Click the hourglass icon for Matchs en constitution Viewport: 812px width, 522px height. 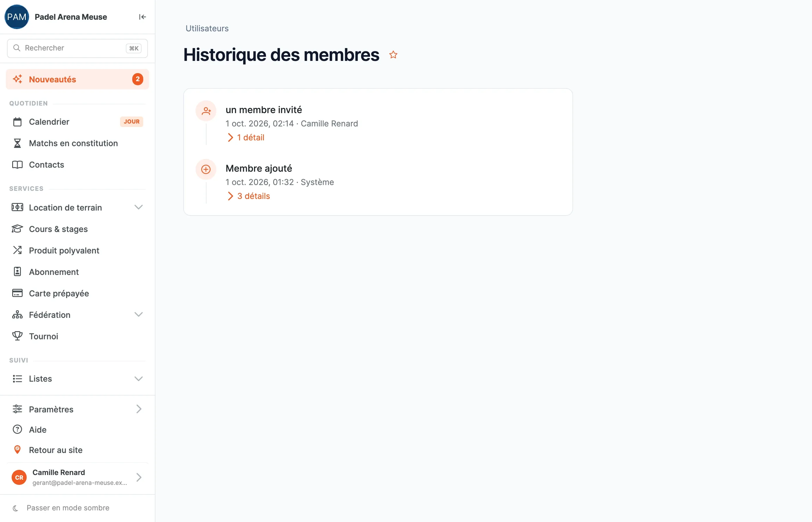pyautogui.click(x=17, y=143)
